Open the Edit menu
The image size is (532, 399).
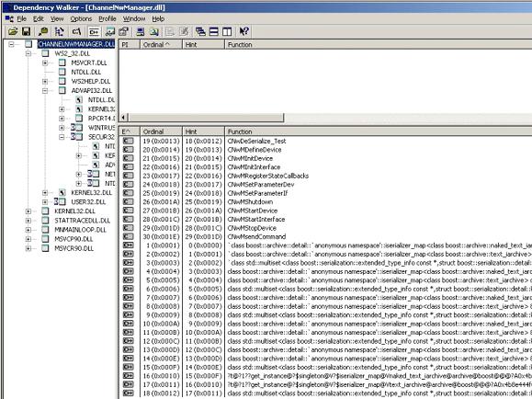pos(38,18)
